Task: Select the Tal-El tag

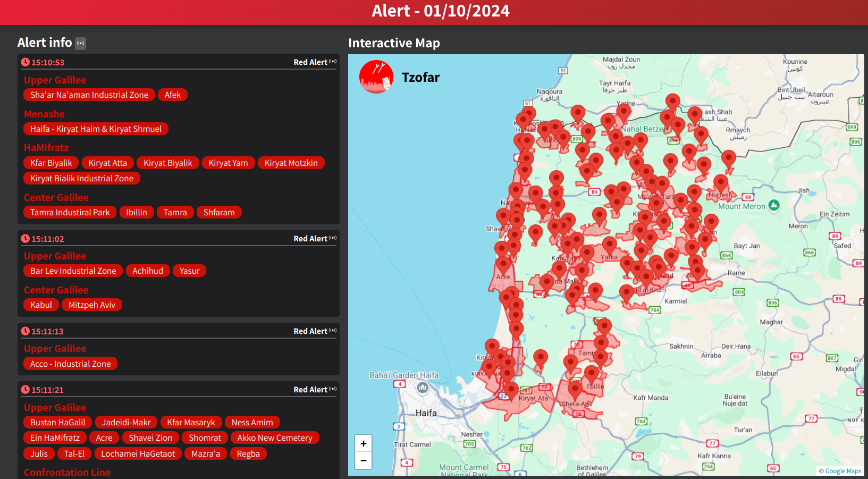Action: pyautogui.click(x=74, y=453)
